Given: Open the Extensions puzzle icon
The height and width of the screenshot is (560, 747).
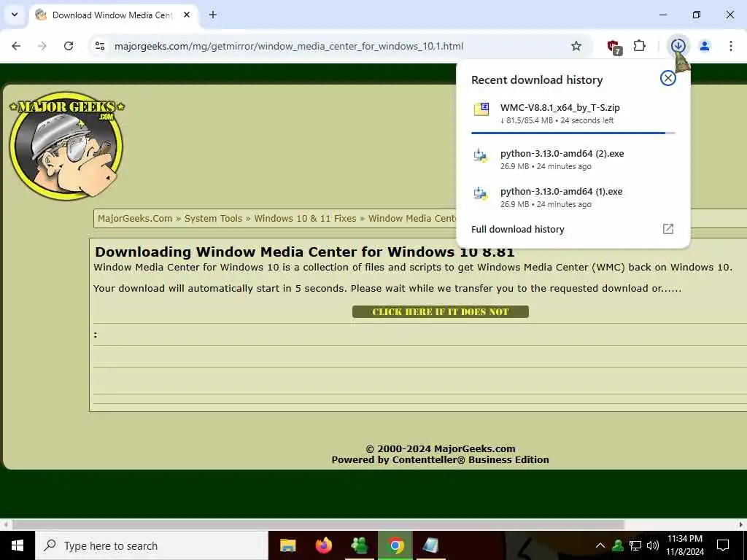Looking at the screenshot, I should [x=639, y=46].
